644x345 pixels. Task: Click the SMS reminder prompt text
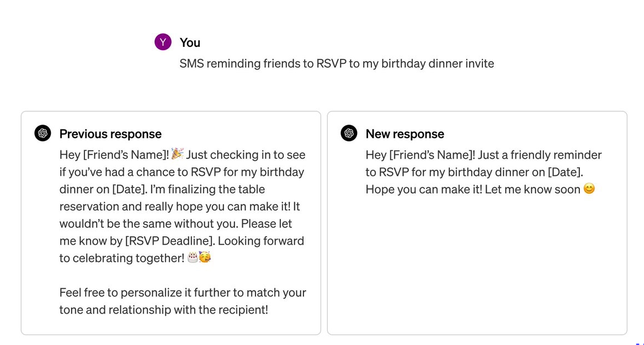pos(337,63)
